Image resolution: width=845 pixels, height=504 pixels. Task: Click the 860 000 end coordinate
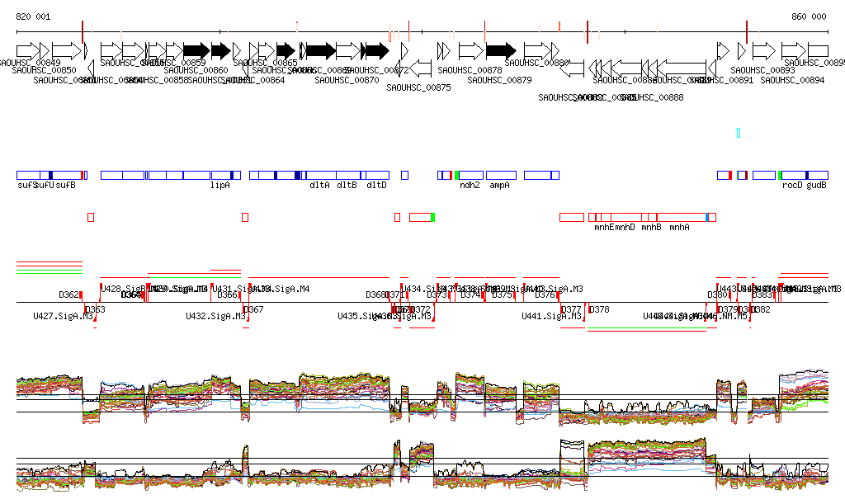click(809, 16)
